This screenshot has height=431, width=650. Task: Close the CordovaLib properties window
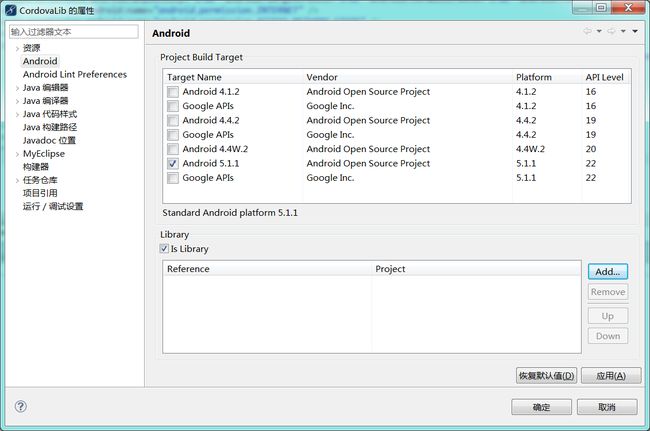[x=628, y=7]
